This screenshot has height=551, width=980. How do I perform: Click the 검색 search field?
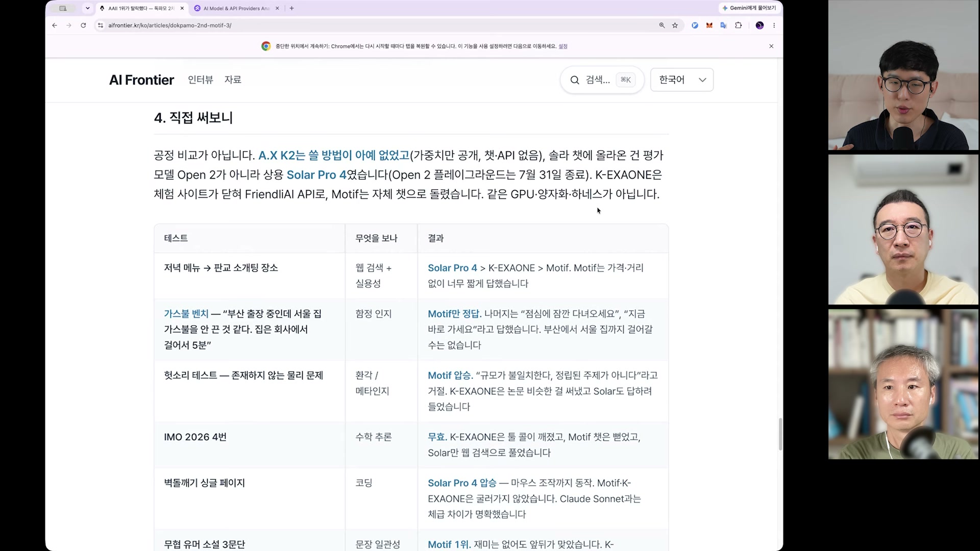tap(602, 80)
